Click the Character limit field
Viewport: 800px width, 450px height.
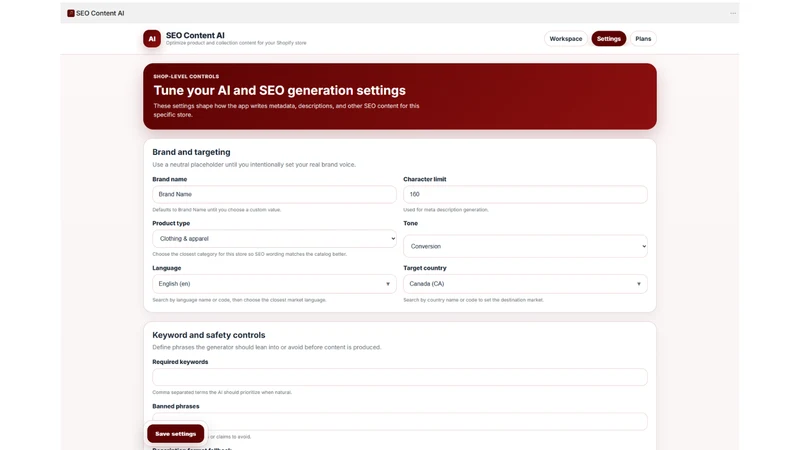(525, 194)
